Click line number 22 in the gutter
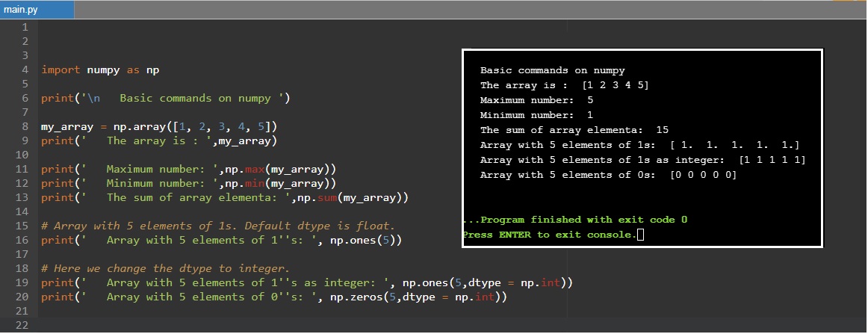The height and width of the screenshot is (334, 868). pyautogui.click(x=22, y=324)
